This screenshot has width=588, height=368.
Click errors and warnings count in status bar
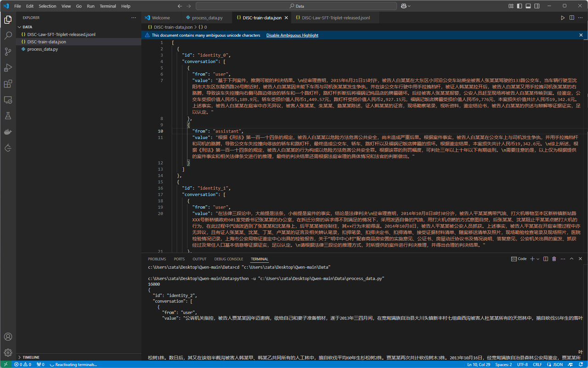pos(23,365)
